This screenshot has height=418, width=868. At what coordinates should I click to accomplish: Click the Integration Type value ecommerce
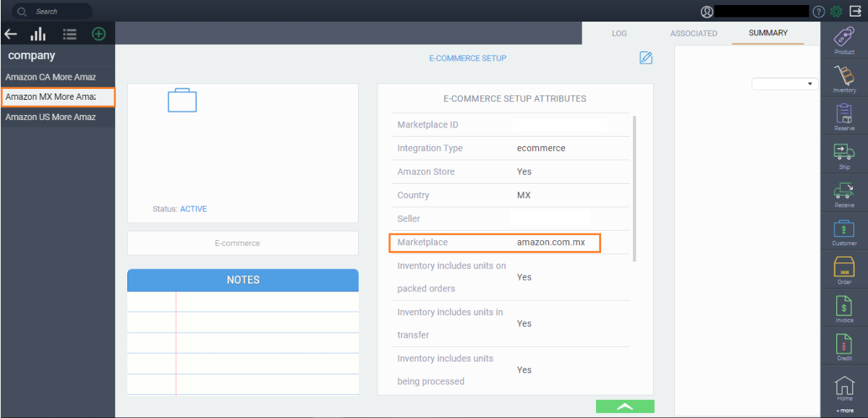click(x=541, y=148)
